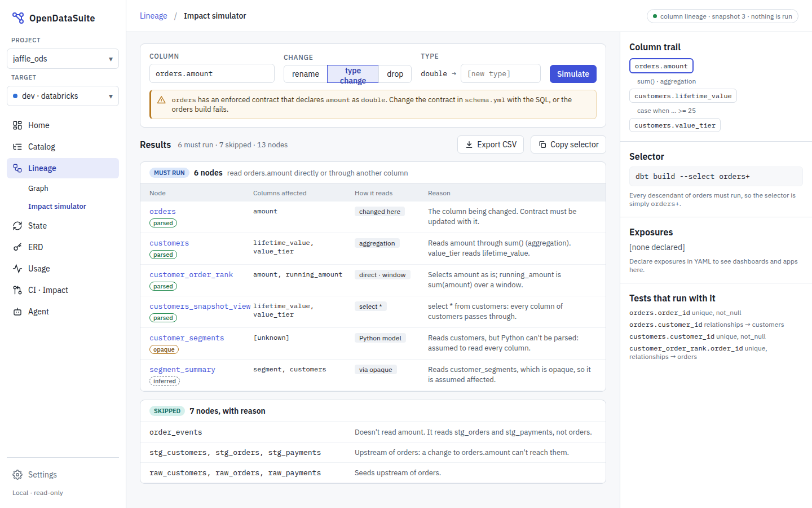
Task: Click the new type input field
Action: point(501,73)
